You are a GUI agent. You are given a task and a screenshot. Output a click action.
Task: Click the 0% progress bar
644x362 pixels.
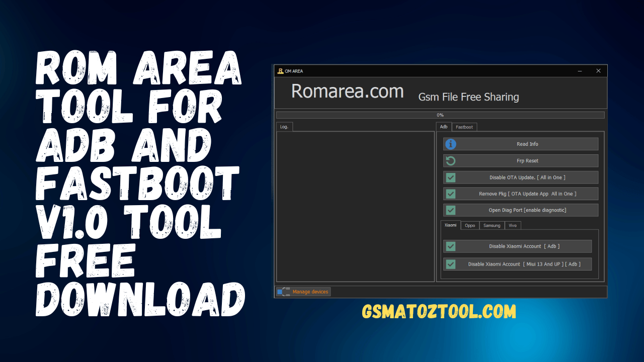[440, 115]
